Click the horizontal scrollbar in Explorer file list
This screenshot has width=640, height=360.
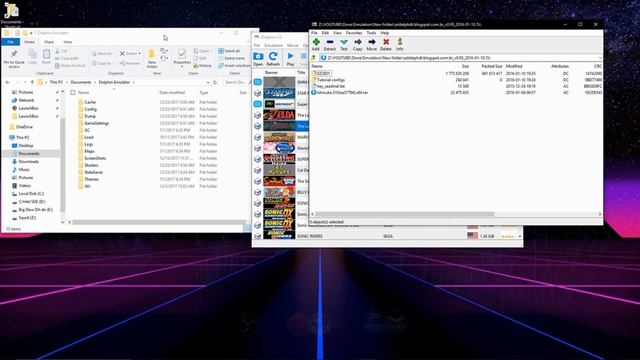click(159, 222)
